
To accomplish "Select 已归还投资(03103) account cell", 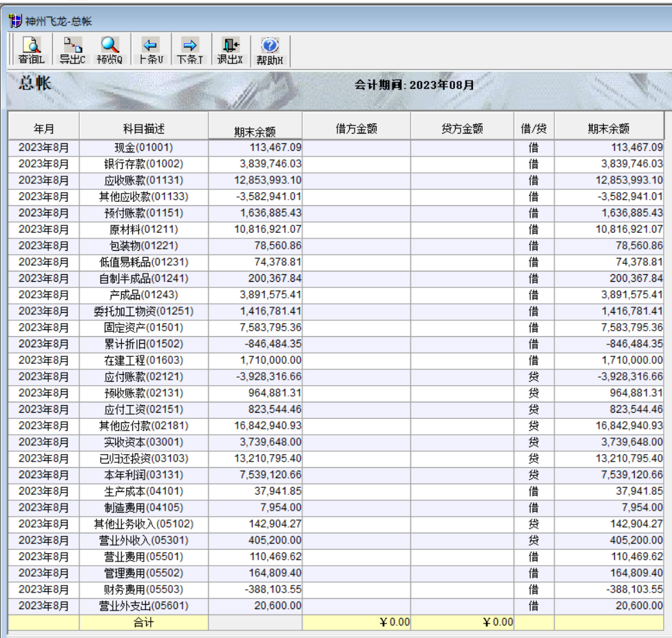I will [144, 459].
